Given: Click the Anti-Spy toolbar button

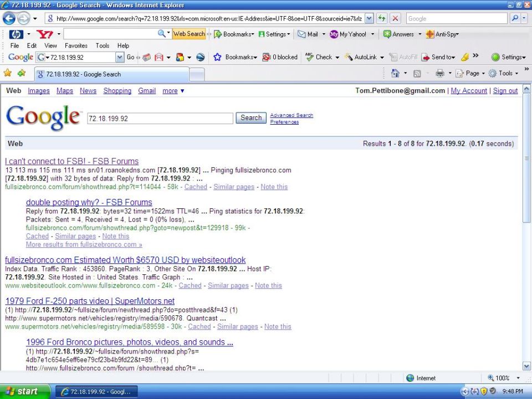Looking at the screenshot, I should click(x=442, y=34).
